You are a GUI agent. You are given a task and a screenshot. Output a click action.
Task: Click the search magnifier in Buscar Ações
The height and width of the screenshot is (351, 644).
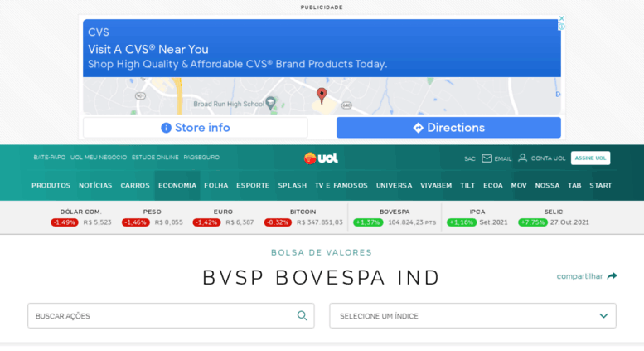tap(303, 315)
